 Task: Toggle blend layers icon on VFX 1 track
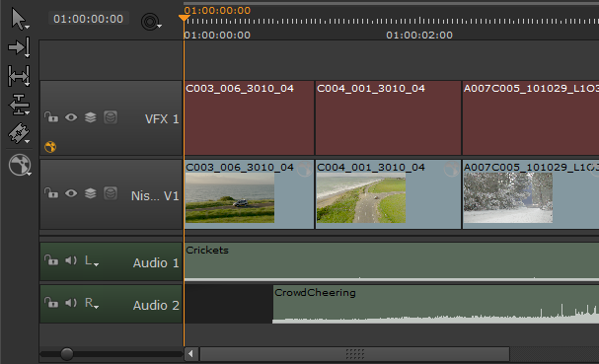[x=91, y=117]
